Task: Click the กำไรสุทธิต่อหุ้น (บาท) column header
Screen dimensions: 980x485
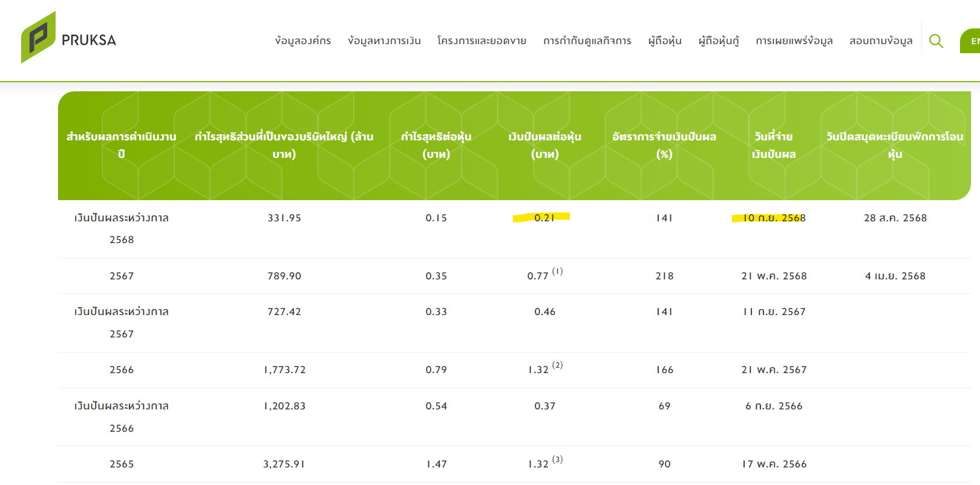Action: click(x=436, y=145)
